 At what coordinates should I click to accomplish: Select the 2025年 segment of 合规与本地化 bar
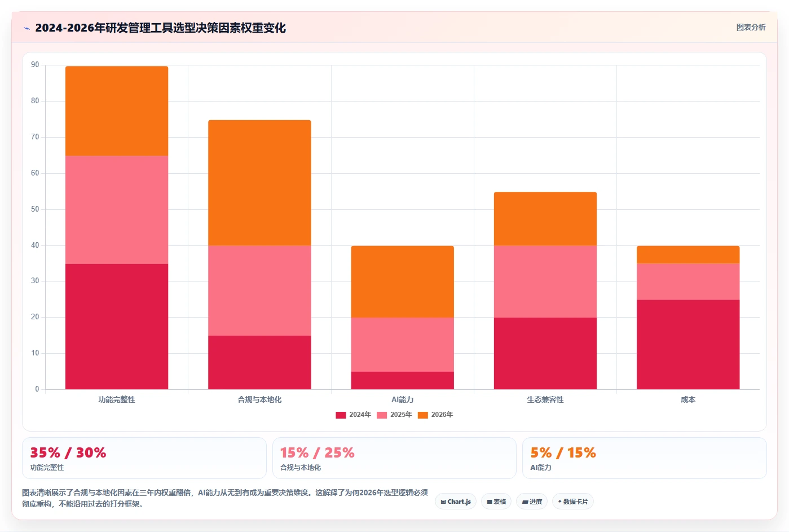[259, 291]
